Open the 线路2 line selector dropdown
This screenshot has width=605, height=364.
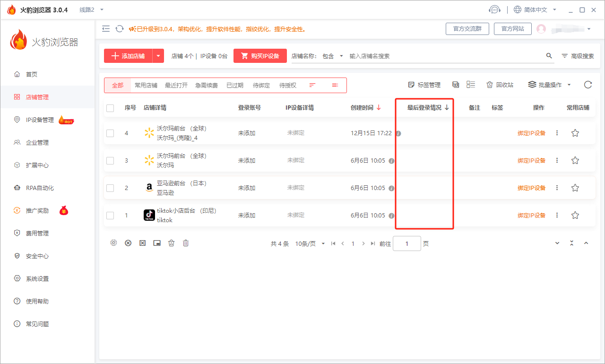pyautogui.click(x=88, y=9)
